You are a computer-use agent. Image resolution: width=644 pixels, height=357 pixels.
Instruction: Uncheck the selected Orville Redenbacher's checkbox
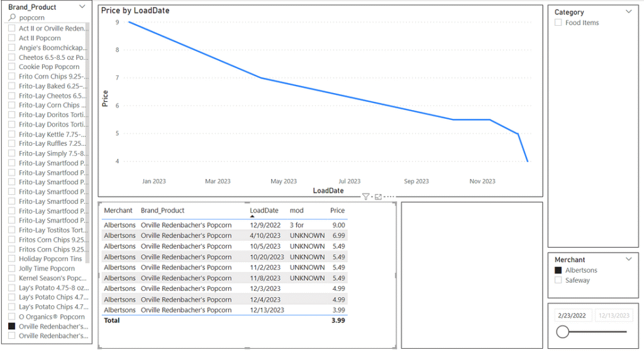(11, 326)
